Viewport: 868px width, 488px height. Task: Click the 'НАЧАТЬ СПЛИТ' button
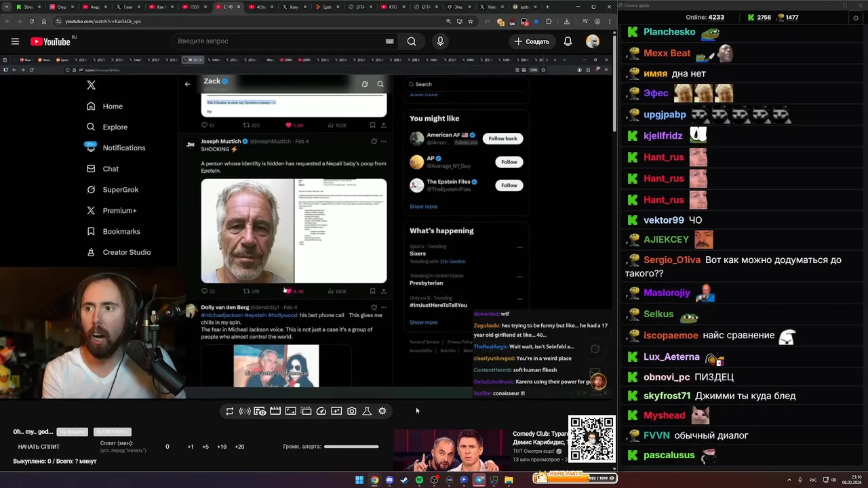click(x=39, y=447)
